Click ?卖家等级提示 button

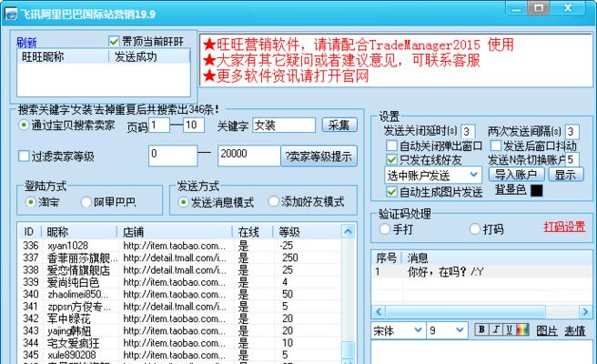[319, 157]
